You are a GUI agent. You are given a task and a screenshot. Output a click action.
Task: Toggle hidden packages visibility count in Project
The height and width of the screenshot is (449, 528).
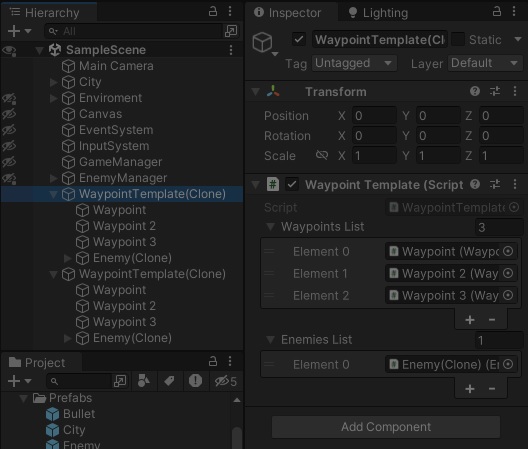tap(226, 381)
